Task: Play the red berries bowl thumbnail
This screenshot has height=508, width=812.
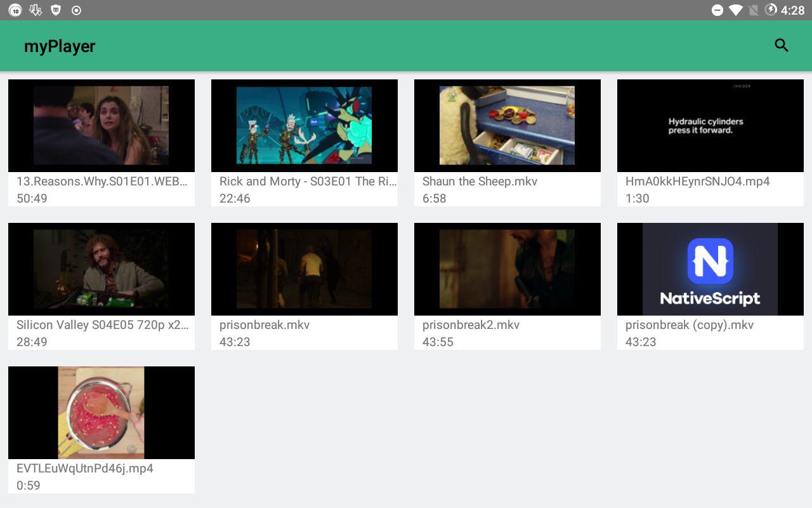Action: coord(101,413)
